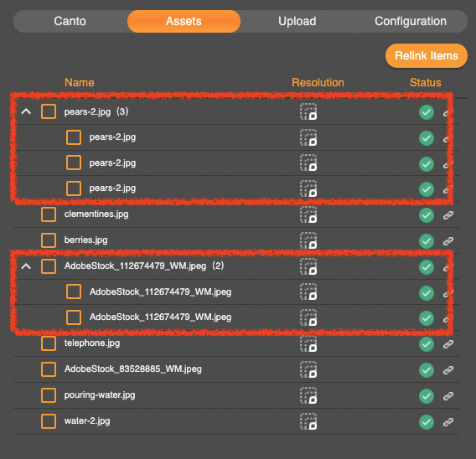This screenshot has width=476, height=459.
Task: Click the green status checkmark for water-2.jpg
Action: (427, 421)
